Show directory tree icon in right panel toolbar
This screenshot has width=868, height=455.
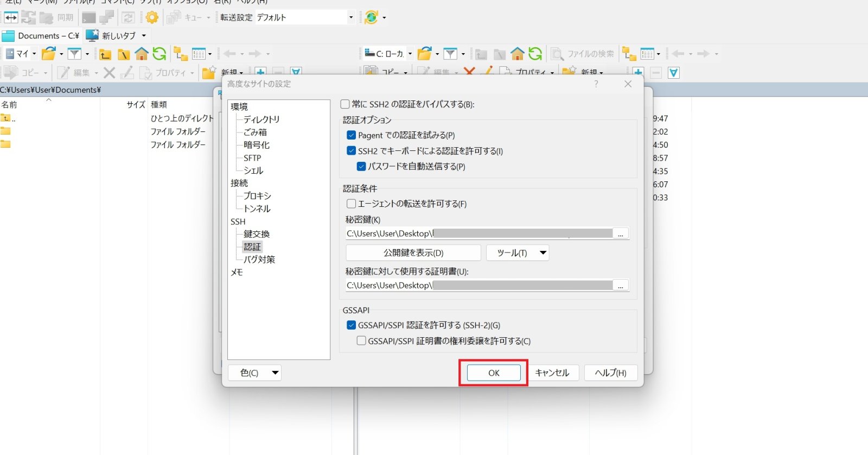click(x=629, y=54)
